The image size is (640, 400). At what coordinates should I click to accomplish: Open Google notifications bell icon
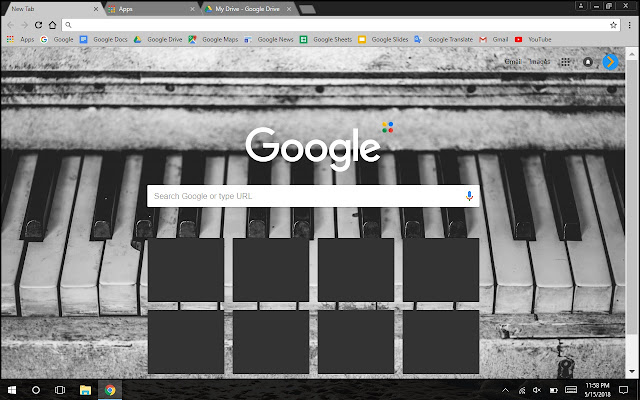click(588, 62)
